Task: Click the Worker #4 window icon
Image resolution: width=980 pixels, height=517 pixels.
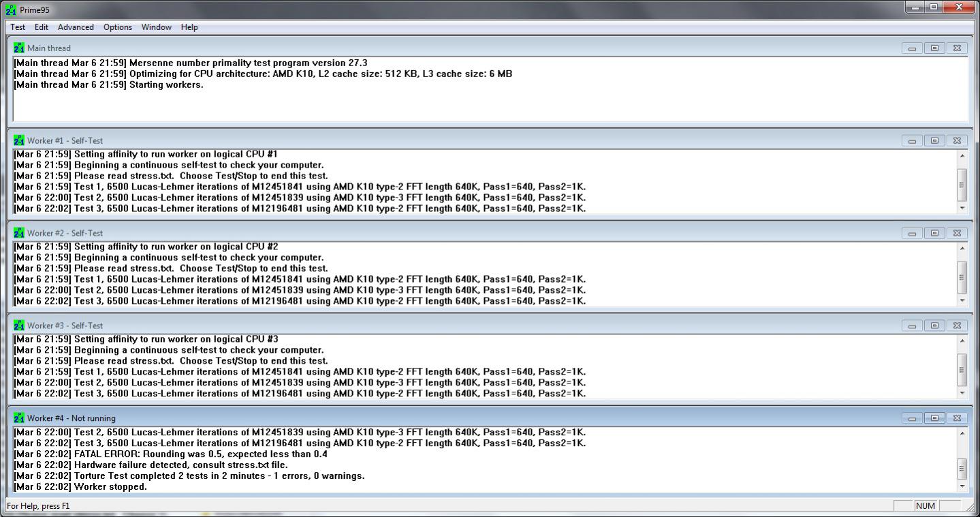Action: 19,418
